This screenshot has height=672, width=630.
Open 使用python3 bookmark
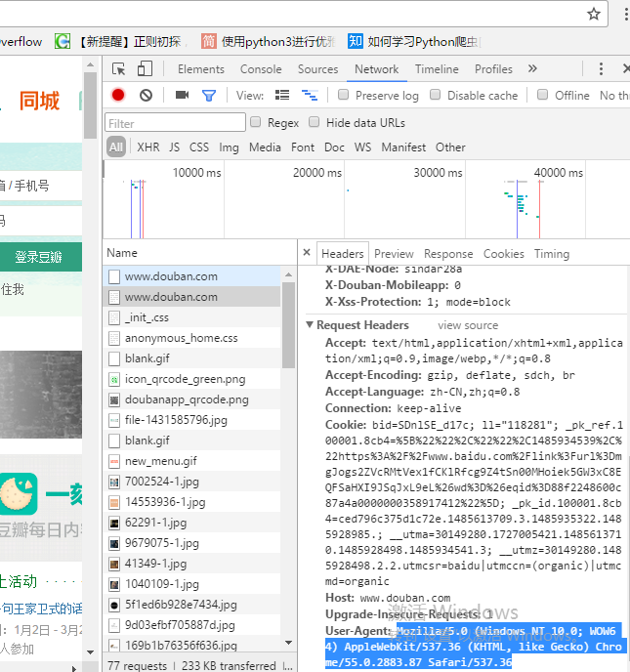pyautogui.click(x=269, y=42)
